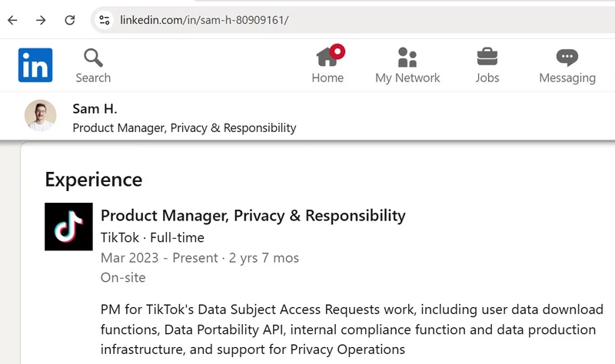615x364 pixels.
Task: Open Search via the magnifier icon
Action: tap(93, 58)
